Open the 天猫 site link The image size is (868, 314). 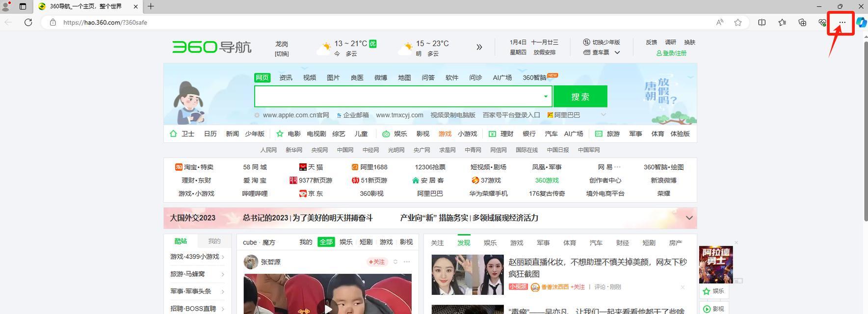click(311, 167)
